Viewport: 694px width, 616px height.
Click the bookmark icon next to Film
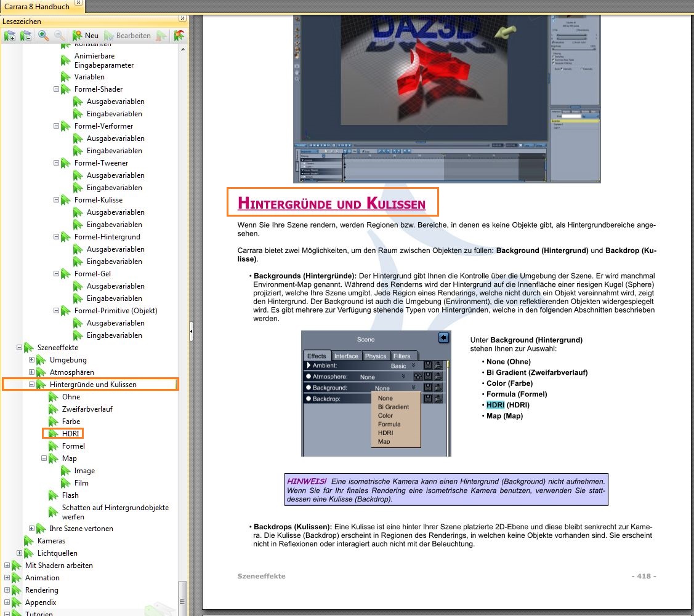(65, 483)
